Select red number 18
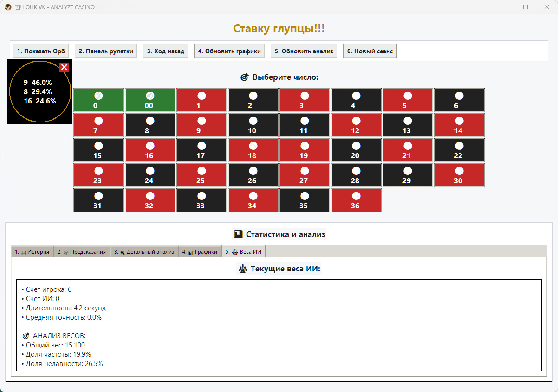Viewport: 558px width, 392px height. 253,150
